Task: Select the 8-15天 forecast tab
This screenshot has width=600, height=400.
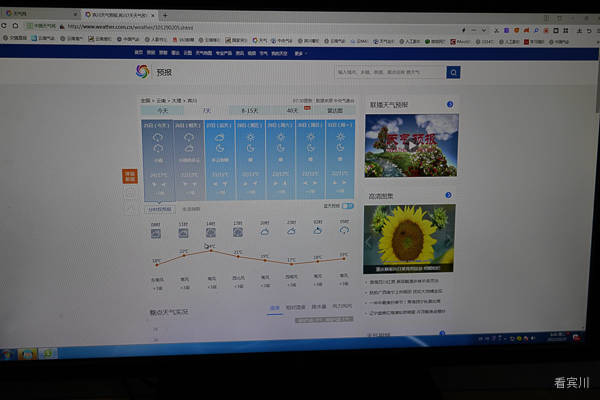Action: point(249,111)
